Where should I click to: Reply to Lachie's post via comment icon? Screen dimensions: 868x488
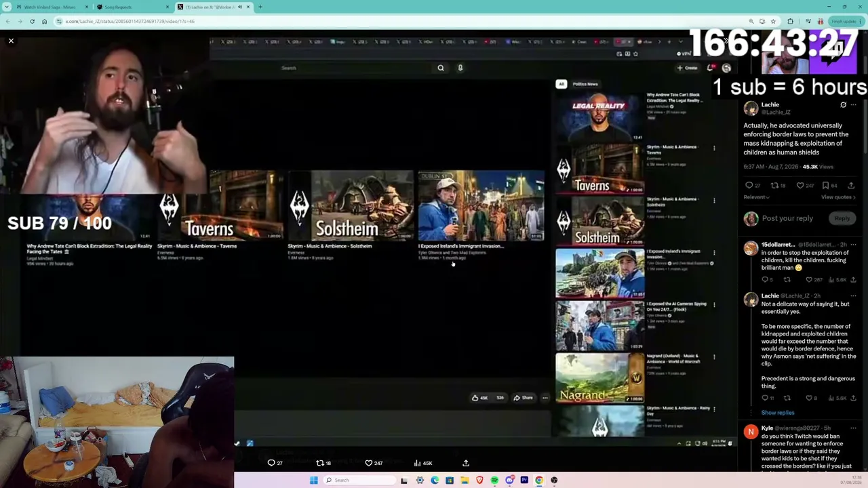tap(749, 185)
